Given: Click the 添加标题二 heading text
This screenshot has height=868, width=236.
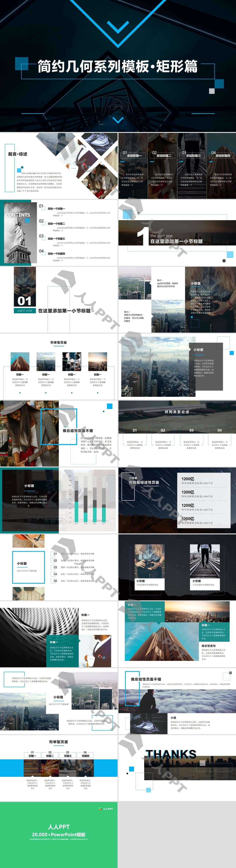Looking at the screenshot, I should pos(164,156).
